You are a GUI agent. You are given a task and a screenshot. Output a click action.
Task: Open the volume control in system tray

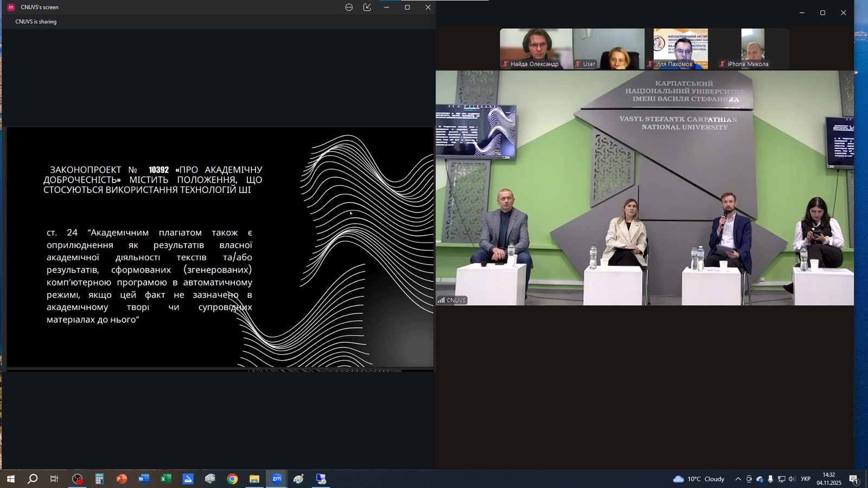pyautogui.click(x=792, y=479)
